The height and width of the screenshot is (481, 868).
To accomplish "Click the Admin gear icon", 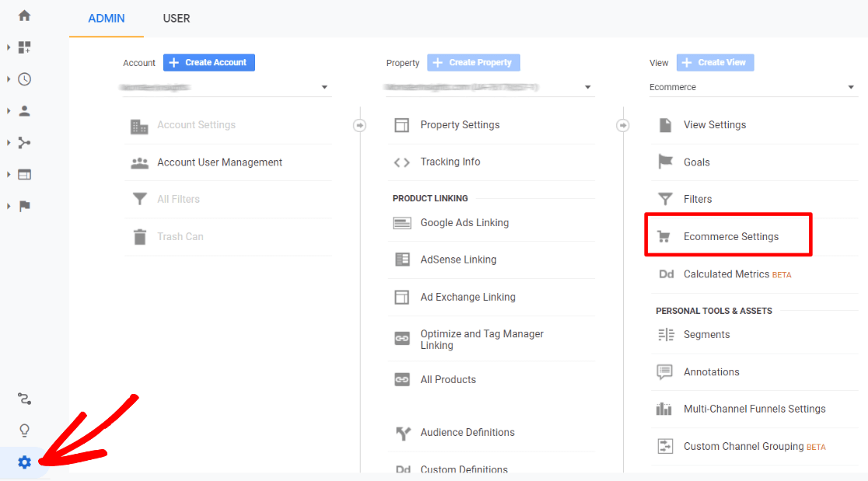I will [24, 462].
